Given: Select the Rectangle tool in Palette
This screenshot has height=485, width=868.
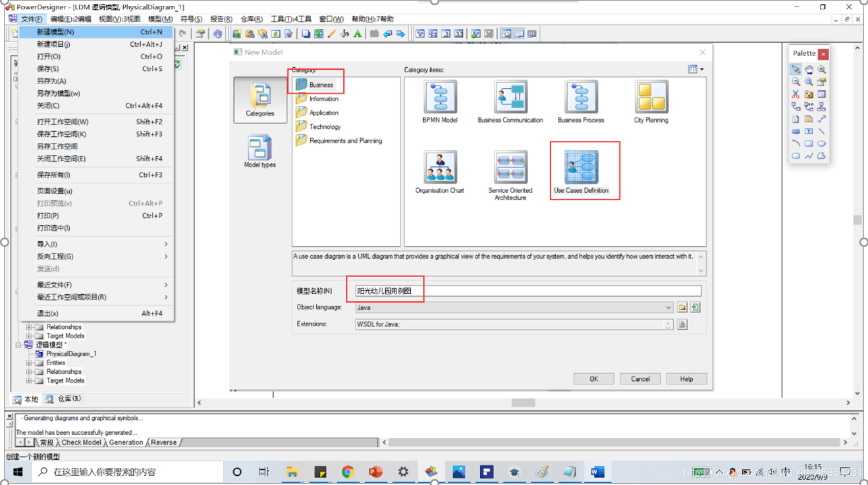Looking at the screenshot, I should coord(809,143).
